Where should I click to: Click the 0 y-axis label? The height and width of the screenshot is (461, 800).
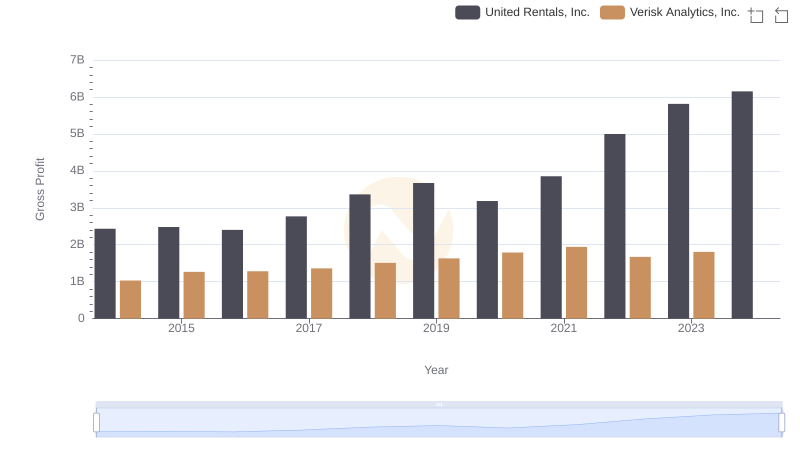click(81, 318)
